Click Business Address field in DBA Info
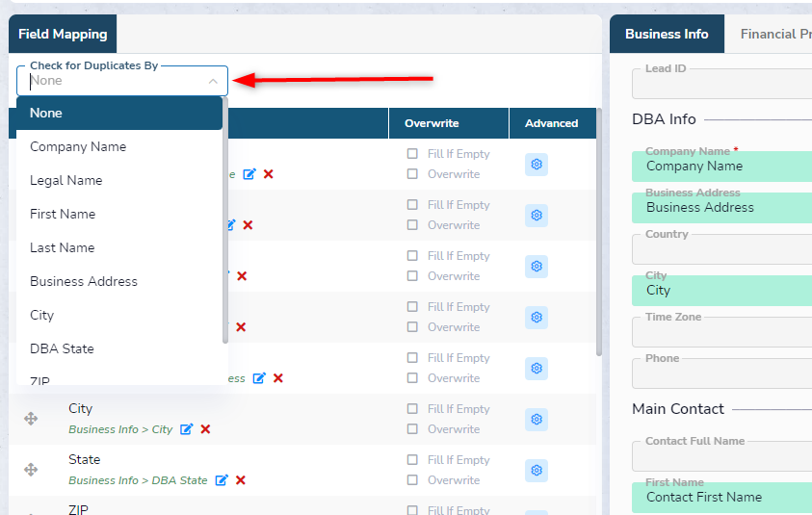This screenshot has height=515, width=812. (721, 208)
